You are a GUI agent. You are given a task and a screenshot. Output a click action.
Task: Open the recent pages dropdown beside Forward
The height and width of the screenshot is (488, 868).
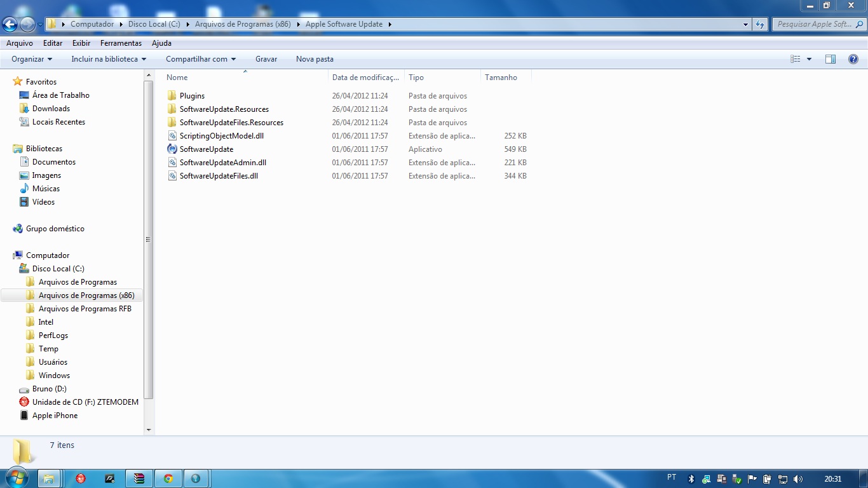coord(40,25)
